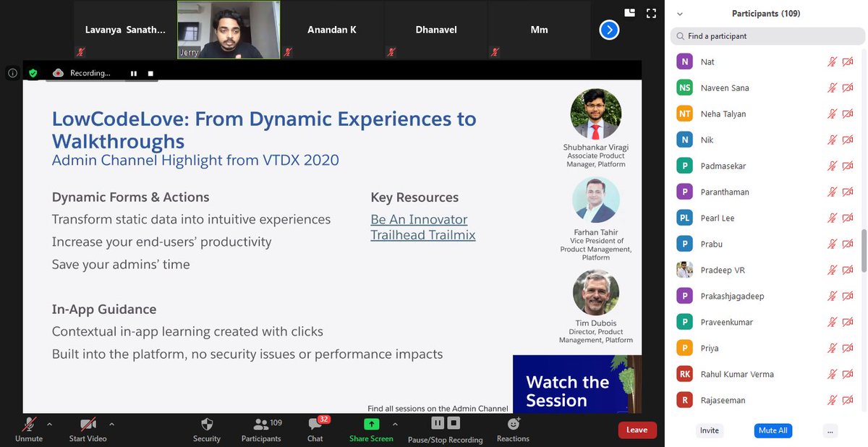Click the meeting info icon
Viewport: 868px width, 447px height.
click(x=12, y=73)
